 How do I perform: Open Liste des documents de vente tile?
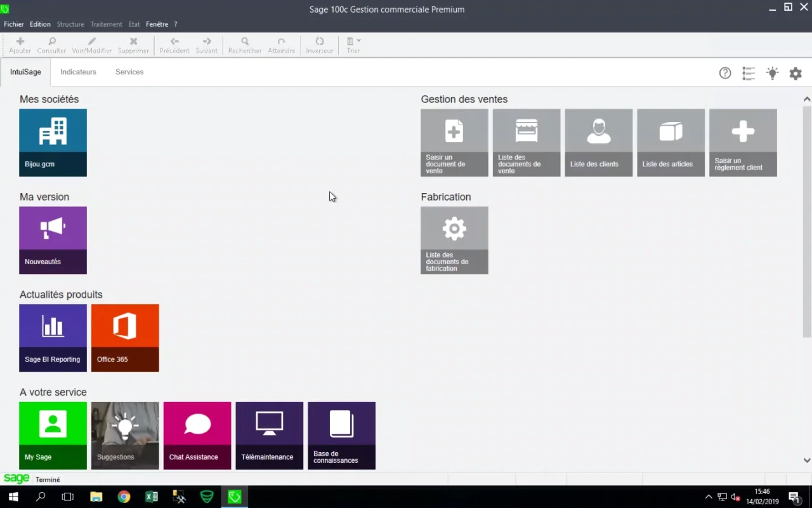527,143
